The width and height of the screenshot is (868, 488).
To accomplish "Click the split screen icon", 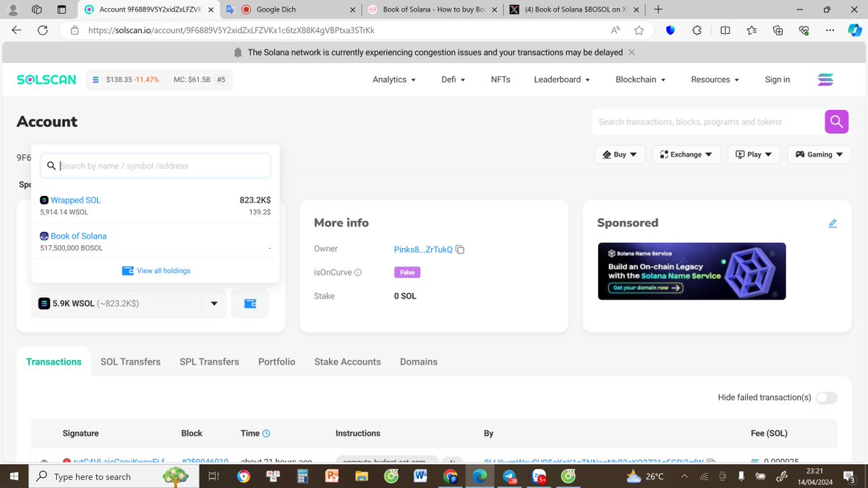I will pos(725,30).
